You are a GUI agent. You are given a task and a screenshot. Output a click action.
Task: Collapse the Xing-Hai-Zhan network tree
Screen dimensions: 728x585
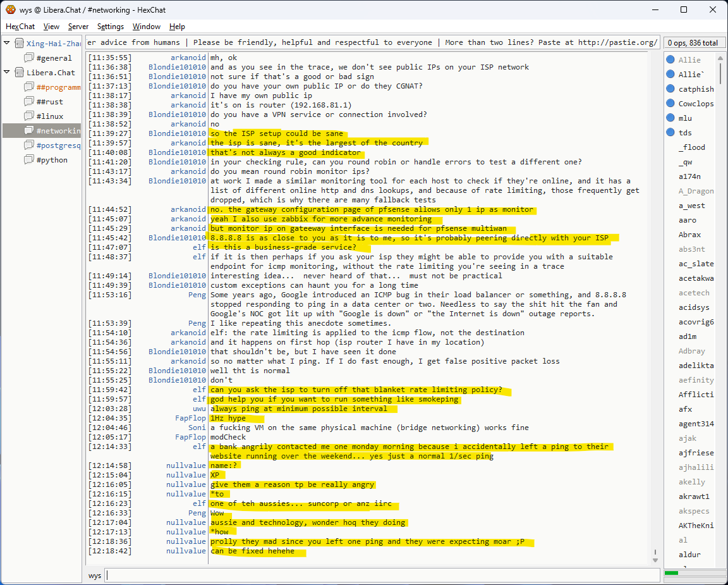coord(7,44)
